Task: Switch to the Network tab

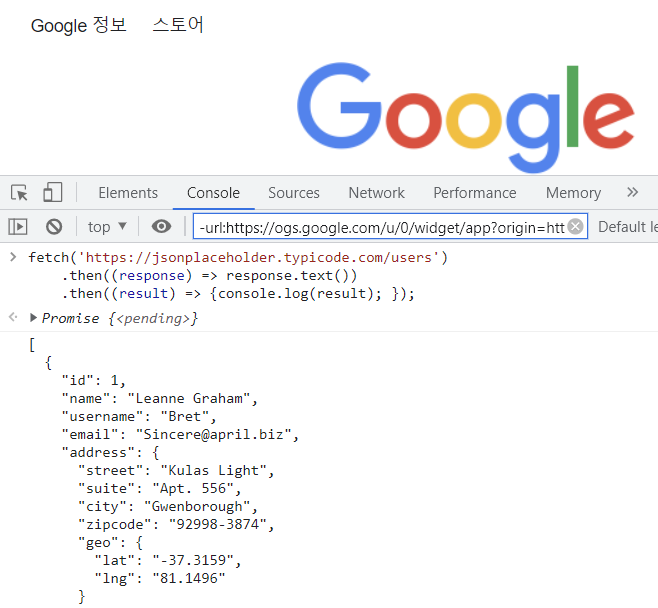Action: coord(376,193)
